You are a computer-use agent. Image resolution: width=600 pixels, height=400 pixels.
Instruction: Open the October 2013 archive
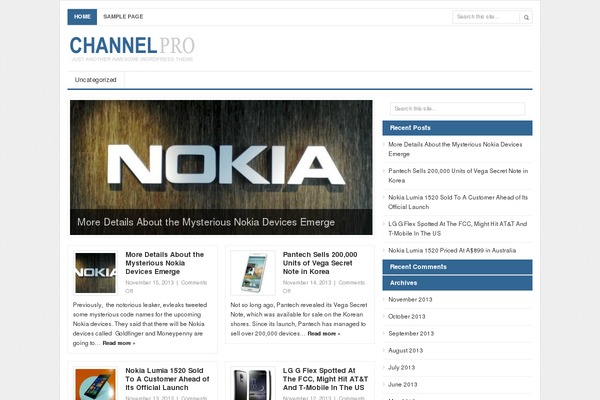pos(407,317)
